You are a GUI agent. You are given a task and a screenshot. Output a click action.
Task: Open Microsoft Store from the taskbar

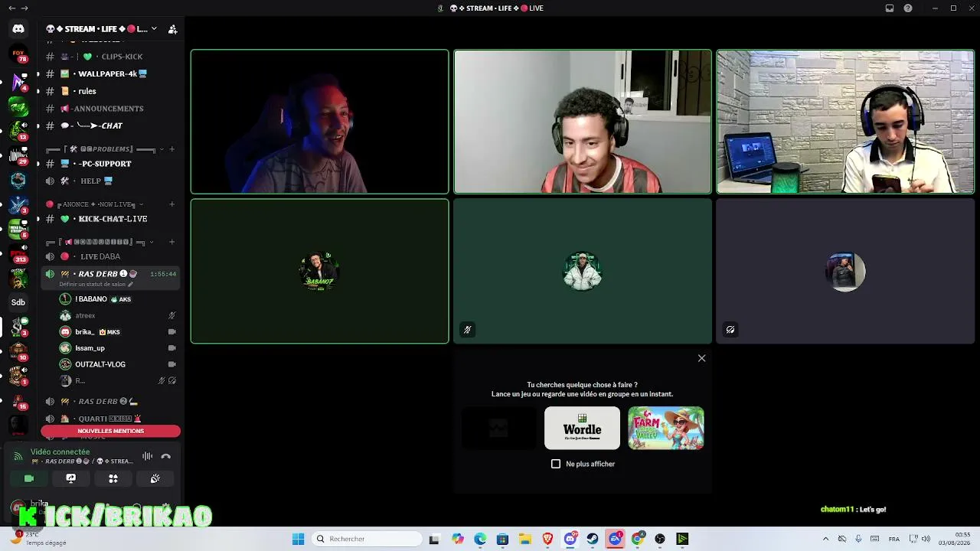502,539
